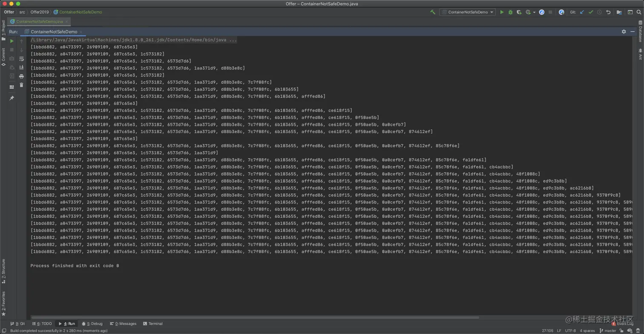Viewport: 644px width, 334px height.
Task: Click the ContainerNotSafeDemo class breadcrumb
Action: pyautogui.click(x=78, y=12)
